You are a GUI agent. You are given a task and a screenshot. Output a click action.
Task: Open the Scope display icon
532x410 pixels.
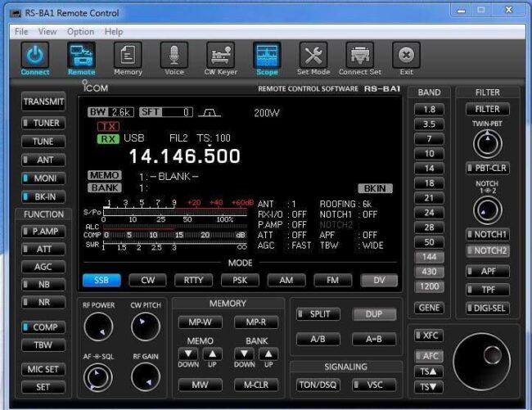pyautogui.click(x=267, y=55)
